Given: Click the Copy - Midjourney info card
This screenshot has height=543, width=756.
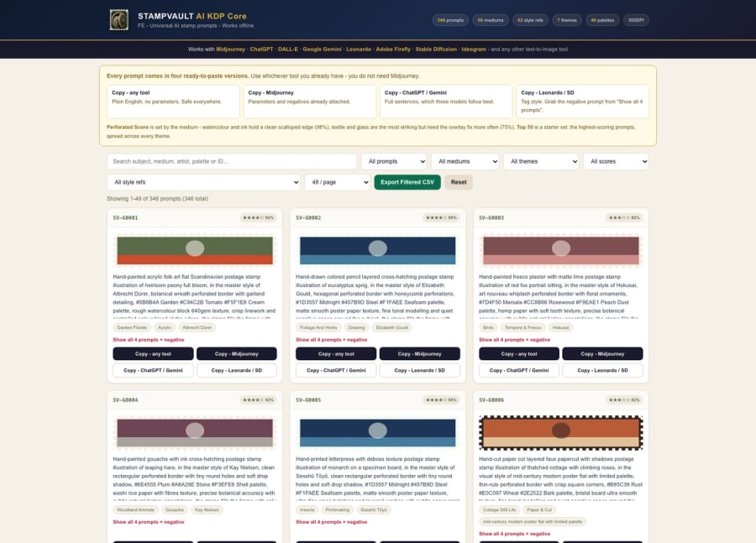Looking at the screenshot, I should (309, 102).
